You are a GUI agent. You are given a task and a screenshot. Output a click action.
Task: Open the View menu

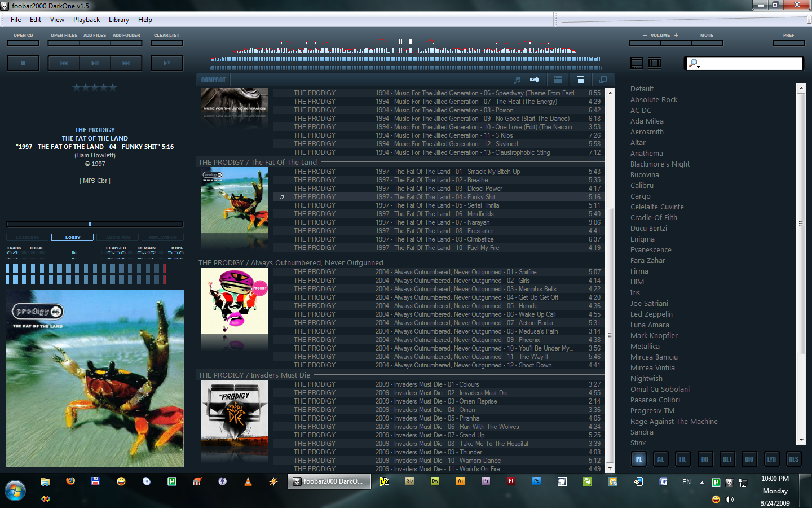point(57,20)
